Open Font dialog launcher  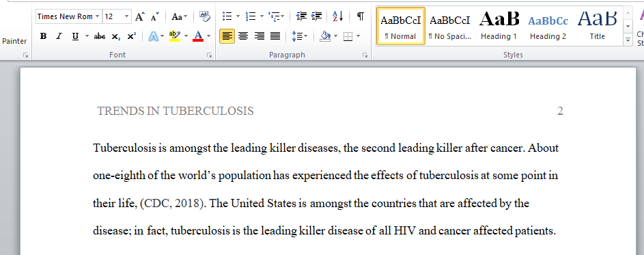(x=209, y=55)
